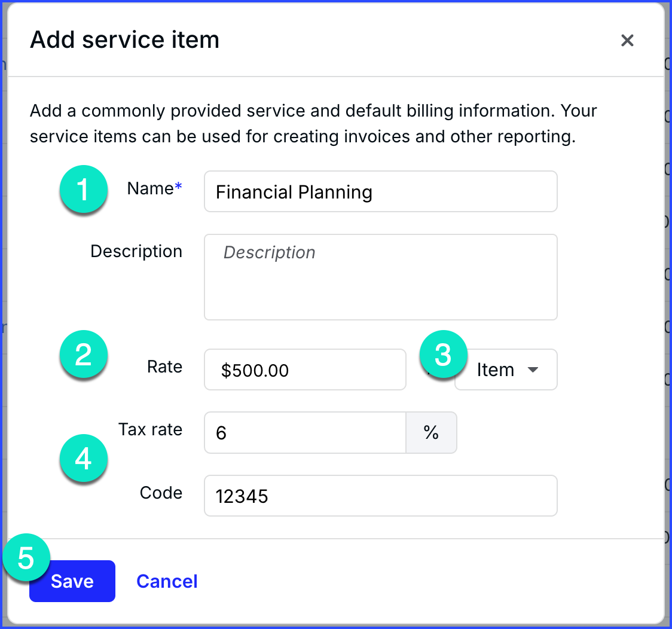The width and height of the screenshot is (672, 629).
Task: Click the green step 4 badge
Action: (x=83, y=459)
